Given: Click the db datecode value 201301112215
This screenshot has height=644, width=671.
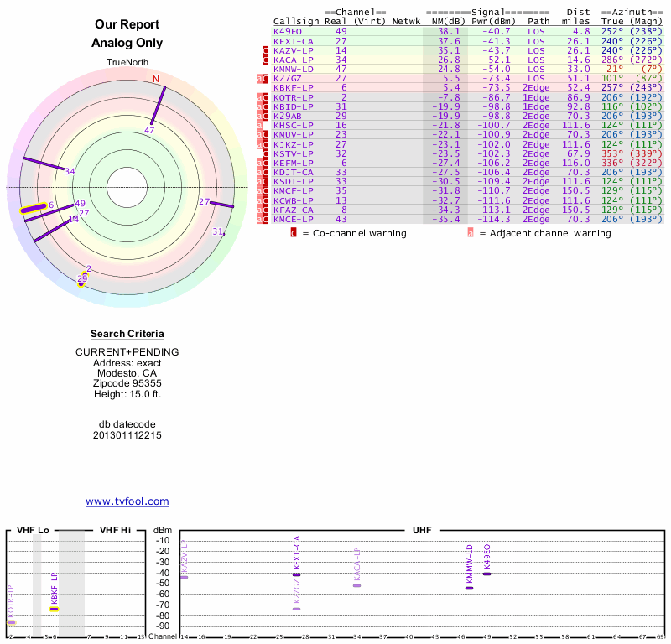Looking at the screenshot, I should (x=127, y=435).
